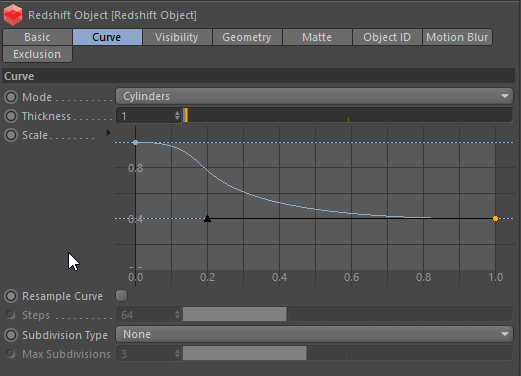
Task: Select the orange curve endpoint at 1.0
Action: pos(495,218)
